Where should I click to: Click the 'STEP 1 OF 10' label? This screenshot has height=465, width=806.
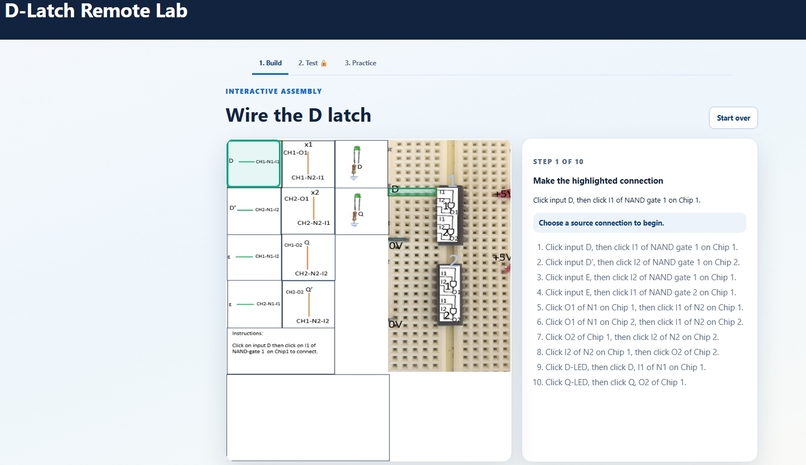[558, 161]
